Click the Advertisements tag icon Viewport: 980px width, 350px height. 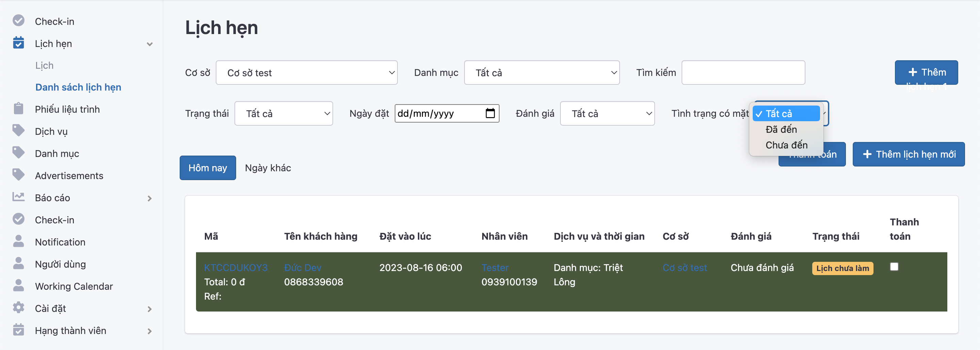18,175
